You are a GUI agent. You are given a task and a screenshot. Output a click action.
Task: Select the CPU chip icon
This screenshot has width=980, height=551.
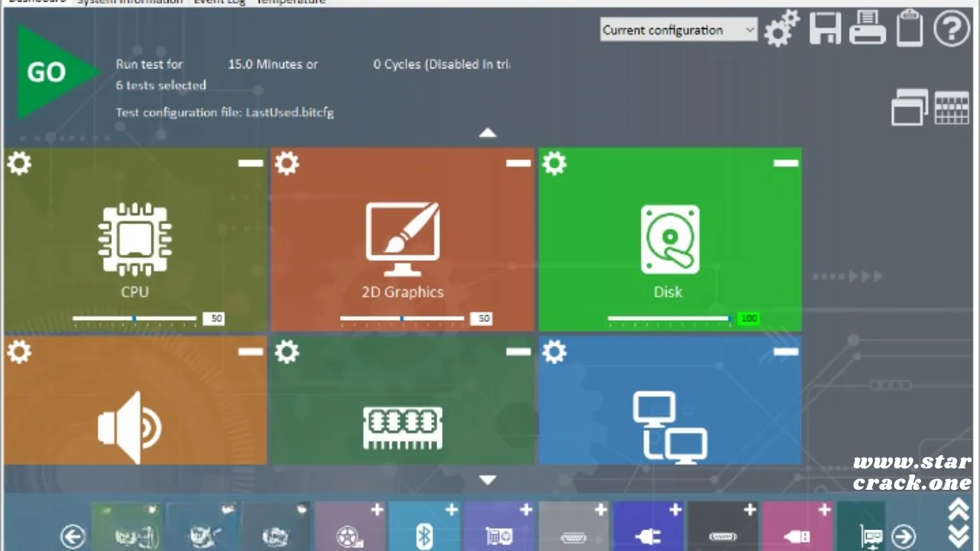click(135, 240)
